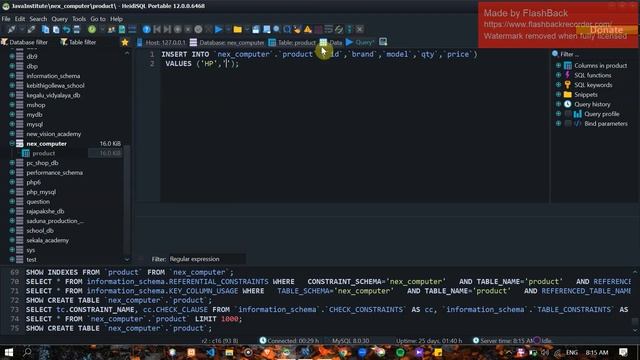
Task: Open Visual Studio Code from taskbar
Action: tap(211, 352)
